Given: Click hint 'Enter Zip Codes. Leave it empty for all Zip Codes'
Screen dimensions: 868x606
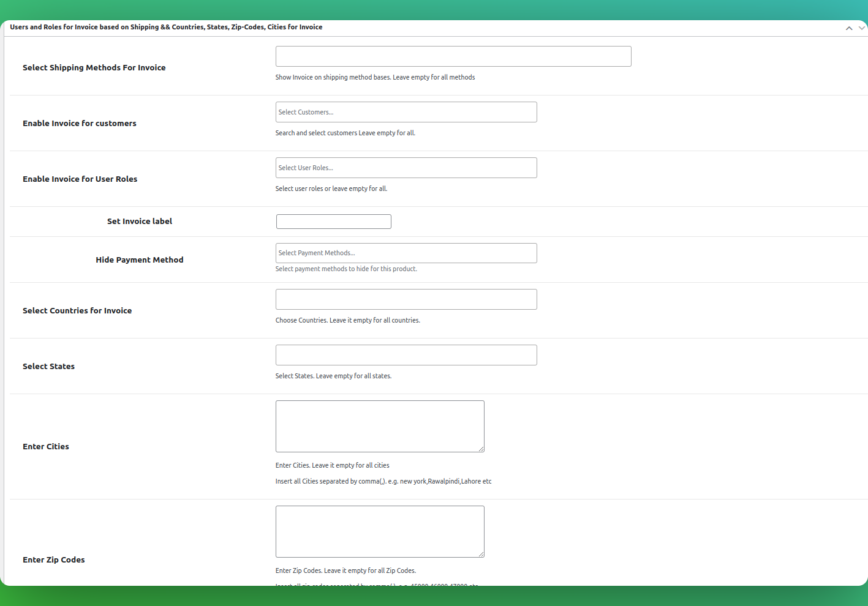Looking at the screenshot, I should click(x=345, y=570).
